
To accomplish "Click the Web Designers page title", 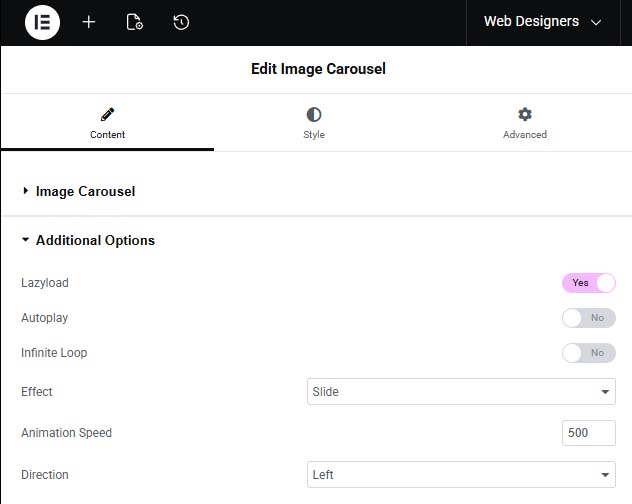I will coord(531,22).
